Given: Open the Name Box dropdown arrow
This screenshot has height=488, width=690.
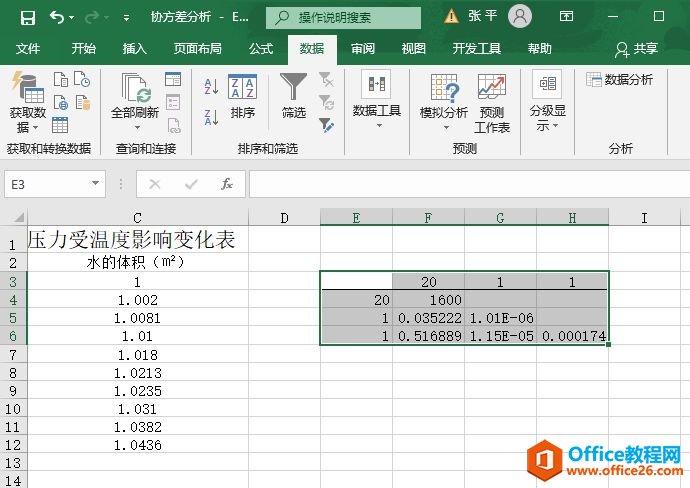Looking at the screenshot, I should (x=95, y=183).
